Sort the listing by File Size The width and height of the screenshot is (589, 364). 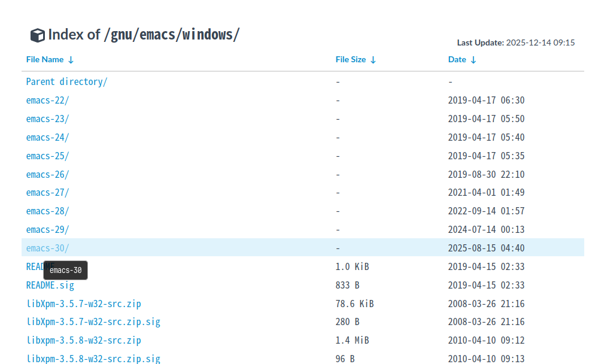(x=356, y=59)
